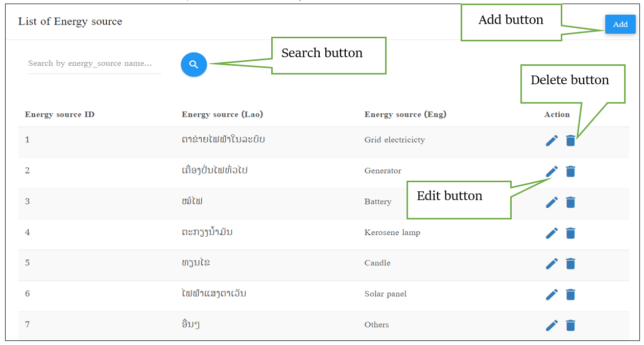Click the delete icon on the Solar panel row

click(570, 294)
